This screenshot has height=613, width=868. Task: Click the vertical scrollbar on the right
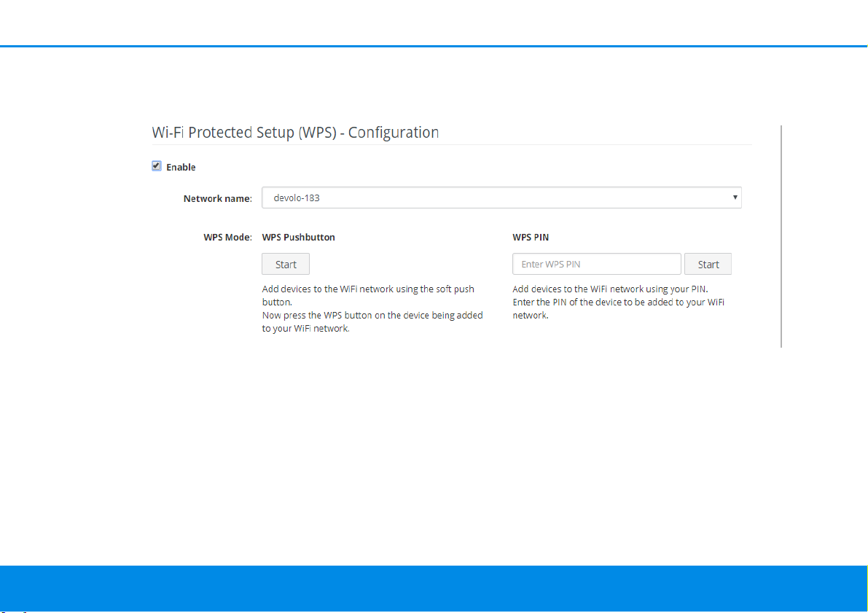pyautogui.click(x=781, y=236)
